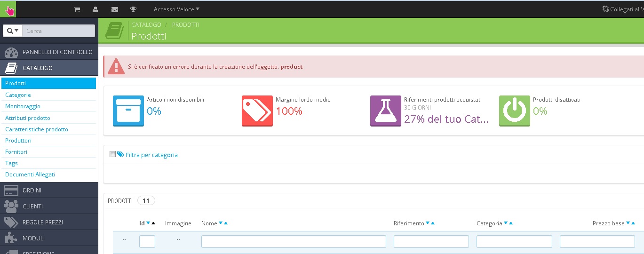Open the Ordini menu section
Image resolution: width=644 pixels, height=254 pixels.
pyautogui.click(x=49, y=190)
